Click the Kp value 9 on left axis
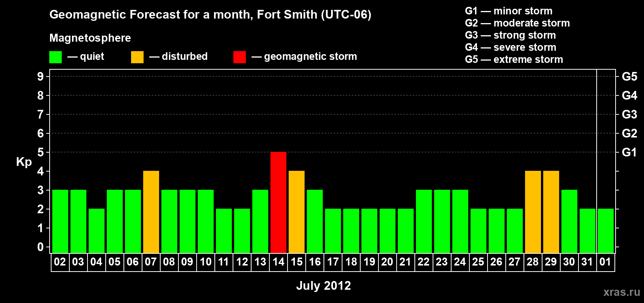This screenshot has width=644, height=303. click(41, 77)
